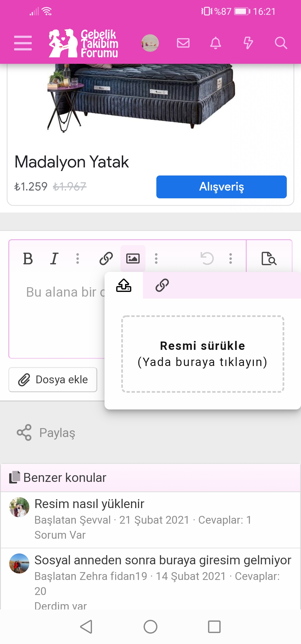Viewport: 301px width, 644px height.
Task: Open the hamburger navigation menu
Action: click(x=22, y=43)
